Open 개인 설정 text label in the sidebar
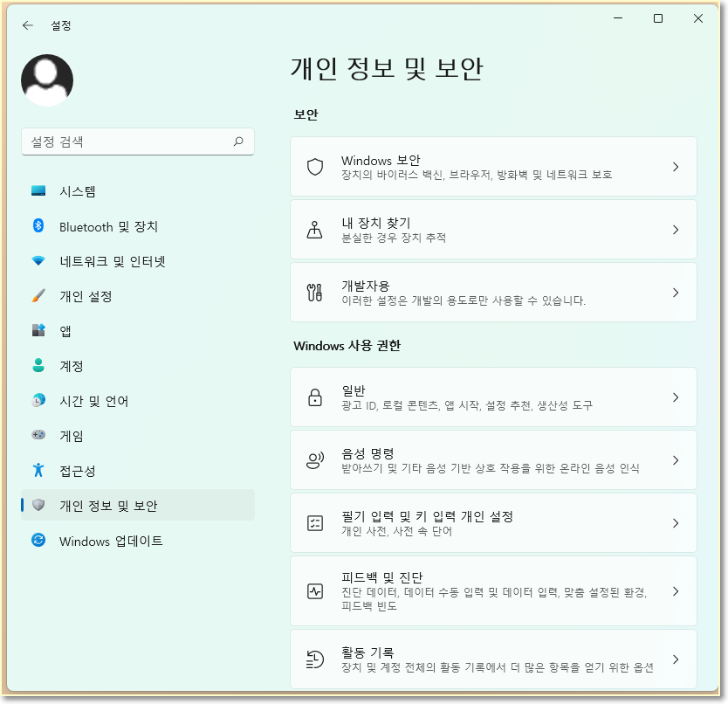 pyautogui.click(x=86, y=296)
